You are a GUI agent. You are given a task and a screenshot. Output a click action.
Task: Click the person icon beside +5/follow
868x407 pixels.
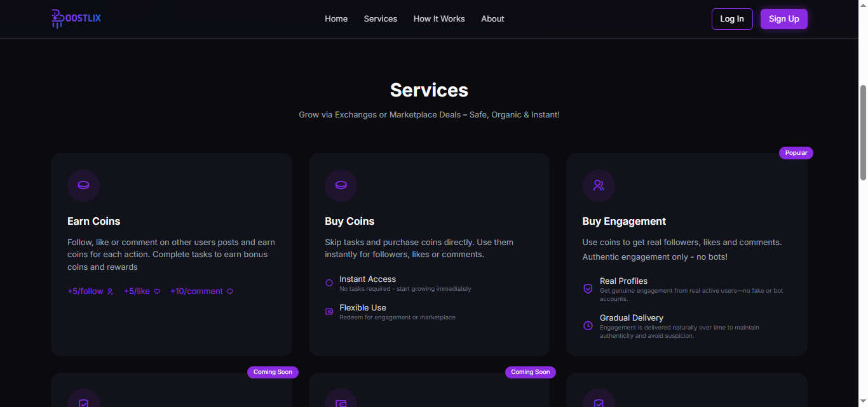click(x=110, y=291)
